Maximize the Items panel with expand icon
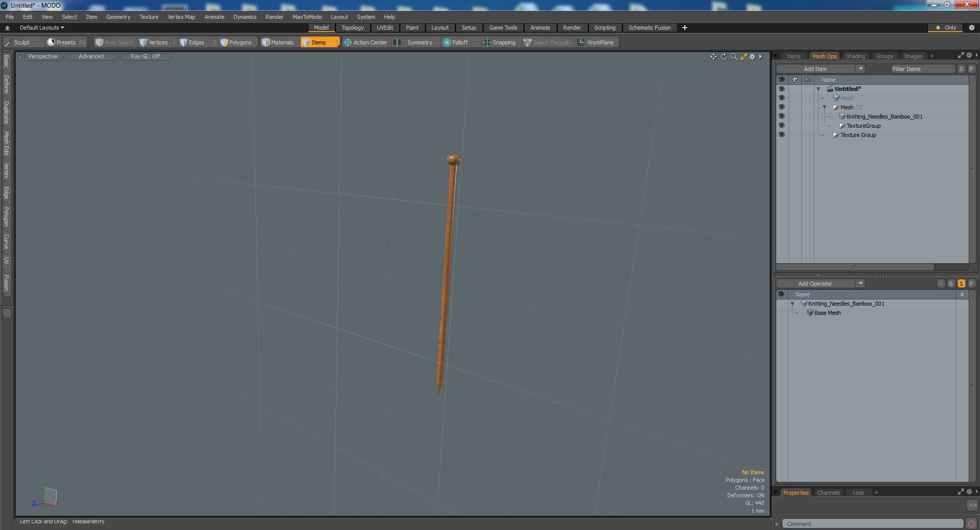This screenshot has height=530, width=980. click(961, 56)
